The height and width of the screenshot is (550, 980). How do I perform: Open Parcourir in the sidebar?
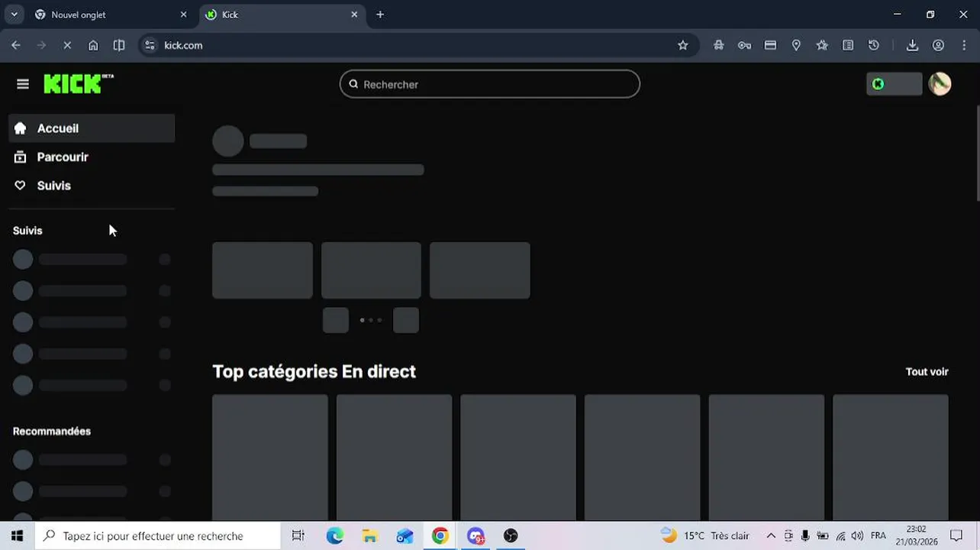point(92,157)
